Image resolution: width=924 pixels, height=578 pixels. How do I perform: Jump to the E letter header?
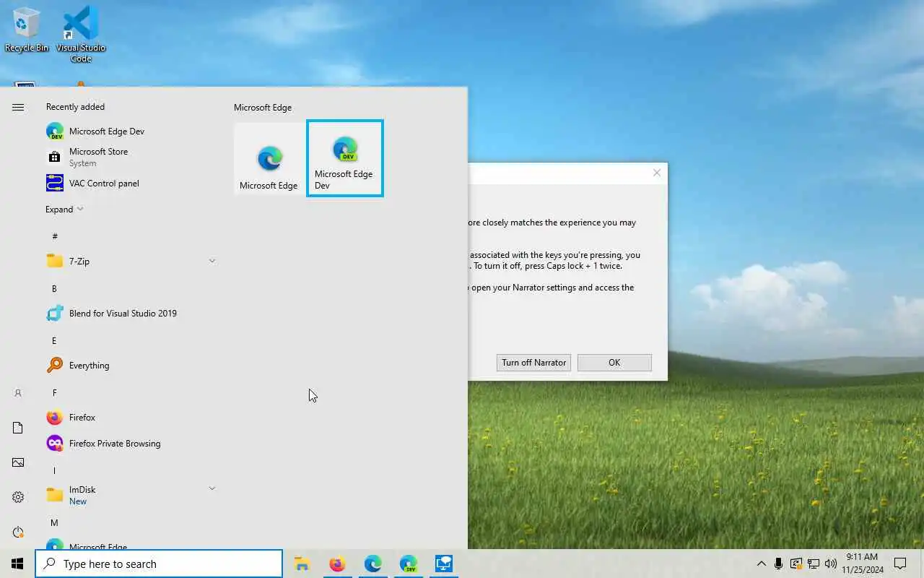coord(54,340)
